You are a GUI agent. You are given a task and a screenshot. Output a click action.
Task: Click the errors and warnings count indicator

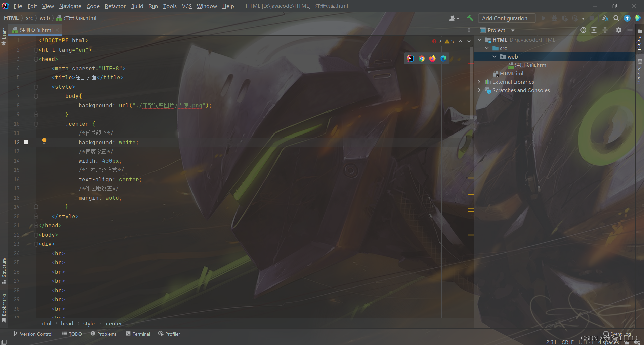point(443,41)
